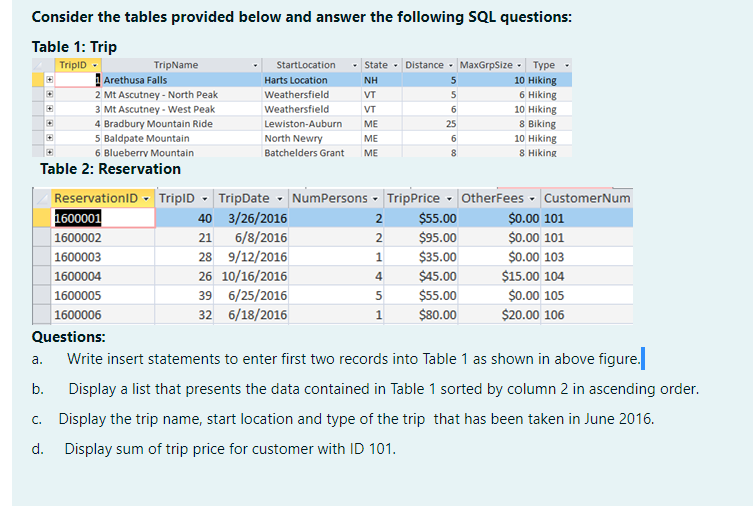
Task: Click question d about customer ID 101
Action: (x=230, y=449)
